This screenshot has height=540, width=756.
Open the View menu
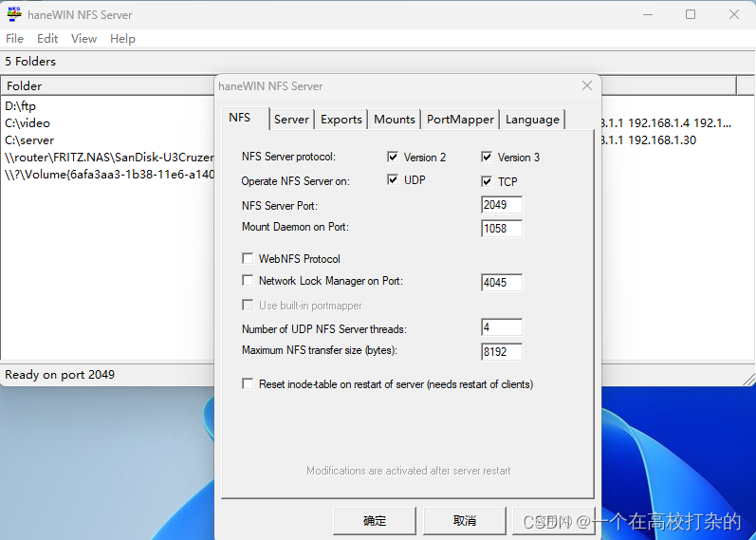(83, 39)
